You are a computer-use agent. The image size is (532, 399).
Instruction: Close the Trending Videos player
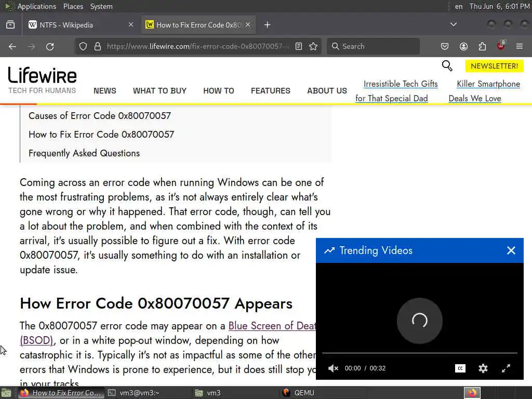coord(511,250)
